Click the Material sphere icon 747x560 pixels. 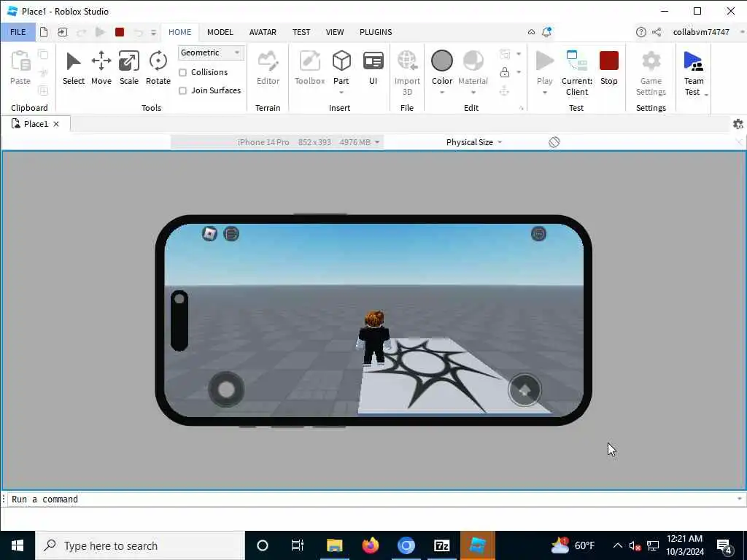473,61
